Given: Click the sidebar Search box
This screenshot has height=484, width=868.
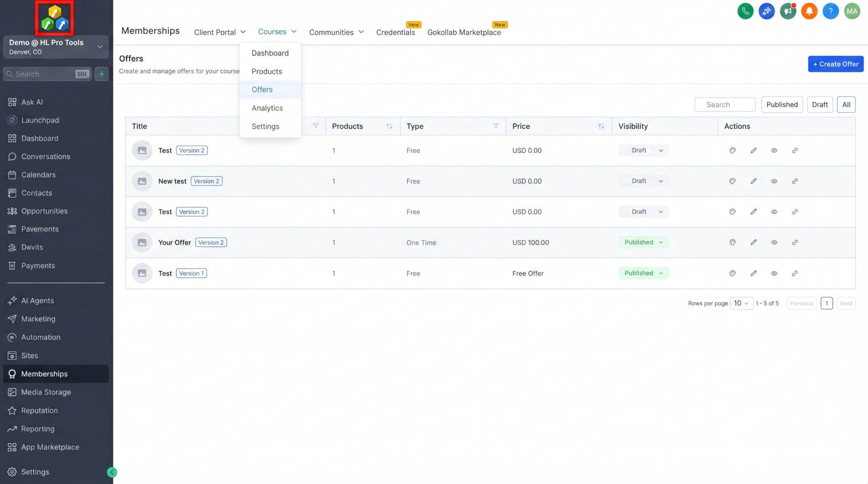Looking at the screenshot, I should [47, 74].
